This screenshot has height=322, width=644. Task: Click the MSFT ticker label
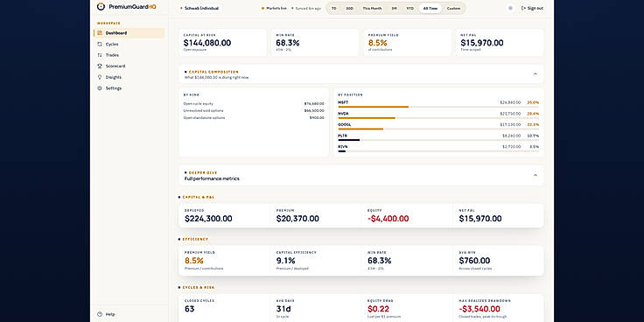343,102
